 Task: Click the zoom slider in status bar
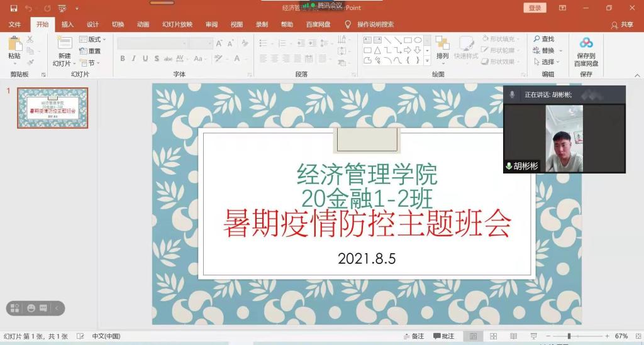(569, 336)
